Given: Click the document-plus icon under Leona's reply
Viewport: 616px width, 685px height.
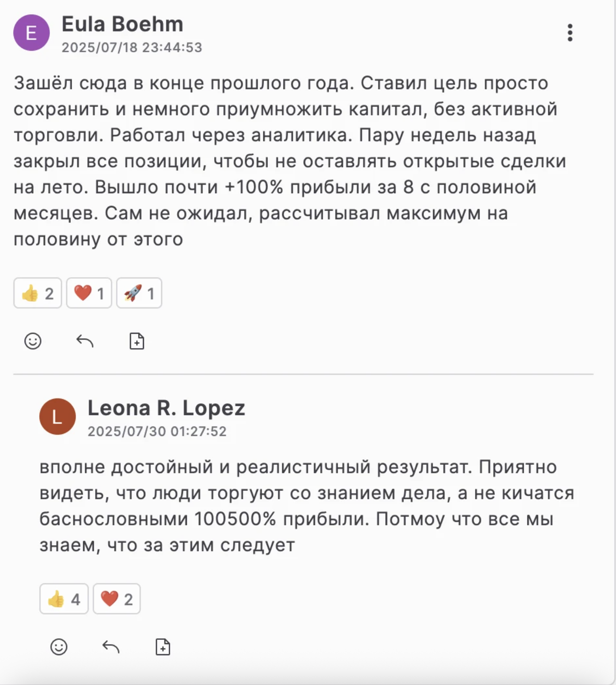Looking at the screenshot, I should tap(163, 647).
